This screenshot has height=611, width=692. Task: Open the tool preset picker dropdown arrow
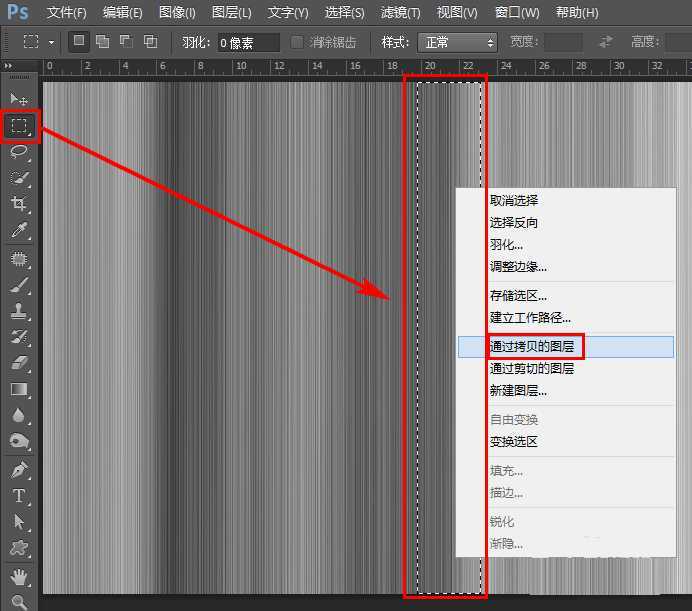pos(51,42)
